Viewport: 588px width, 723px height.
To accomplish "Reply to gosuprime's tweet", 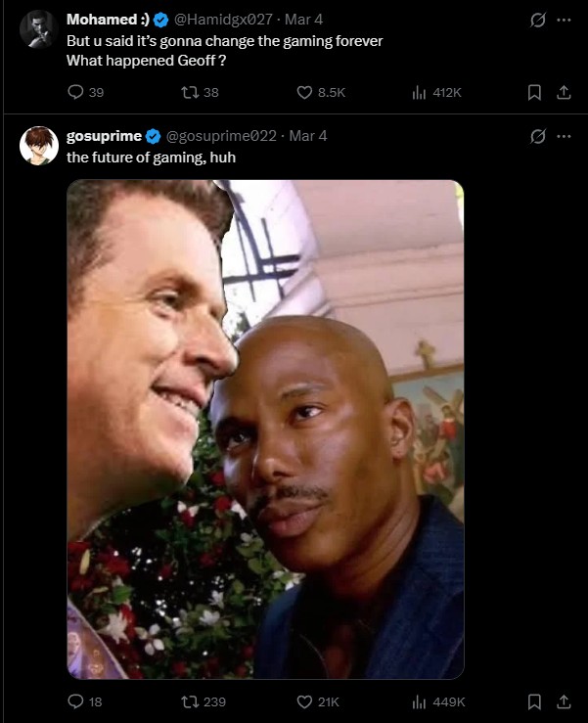I will pos(76,701).
